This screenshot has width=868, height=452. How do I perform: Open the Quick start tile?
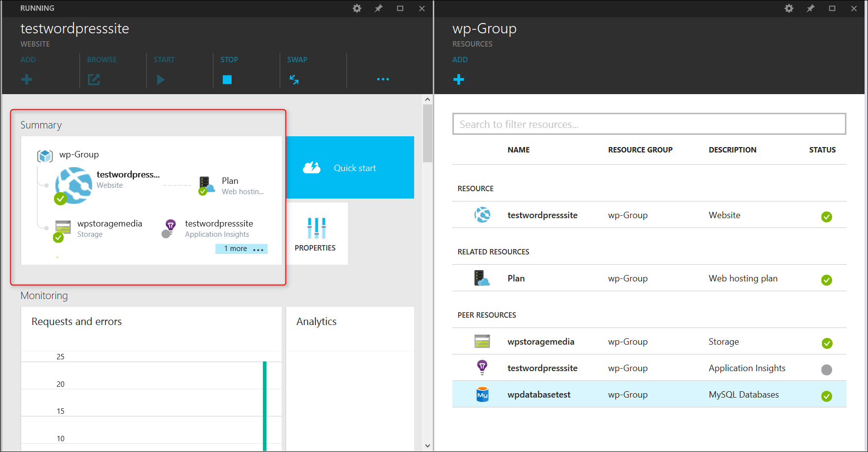point(350,168)
